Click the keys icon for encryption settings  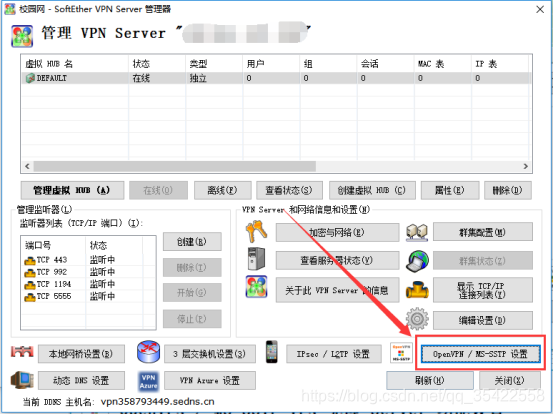[x=256, y=231]
